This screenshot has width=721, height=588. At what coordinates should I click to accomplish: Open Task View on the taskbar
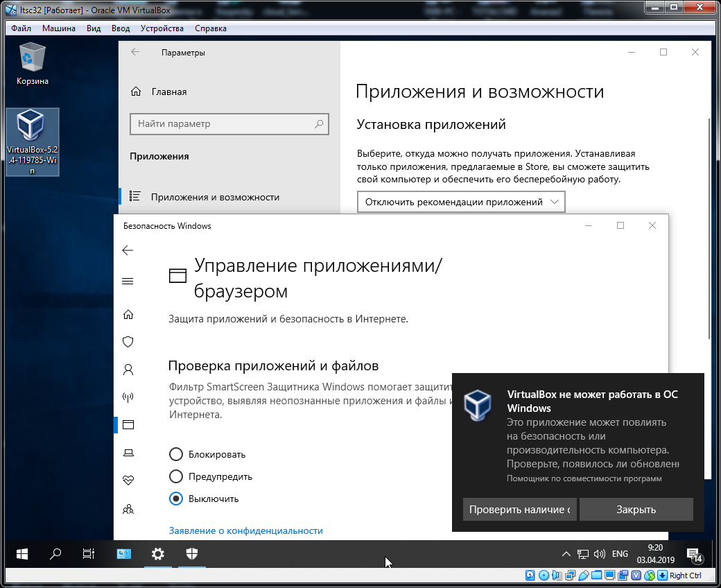click(x=89, y=554)
